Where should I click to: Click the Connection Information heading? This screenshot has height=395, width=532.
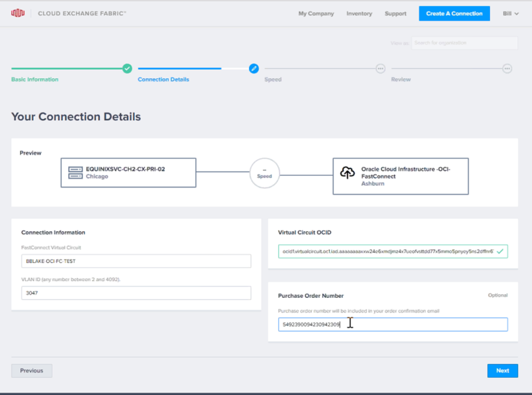pos(53,232)
